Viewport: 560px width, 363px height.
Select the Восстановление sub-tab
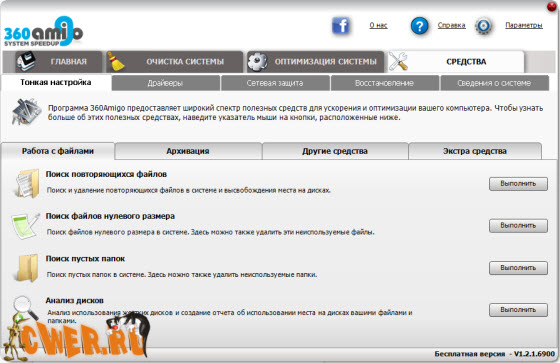click(385, 83)
